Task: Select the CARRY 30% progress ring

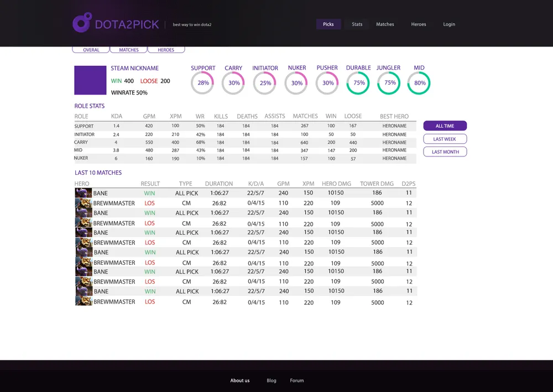Action: click(x=233, y=83)
